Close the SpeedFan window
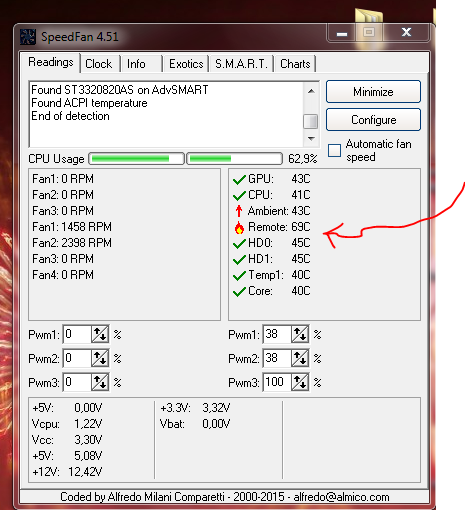 [406, 32]
